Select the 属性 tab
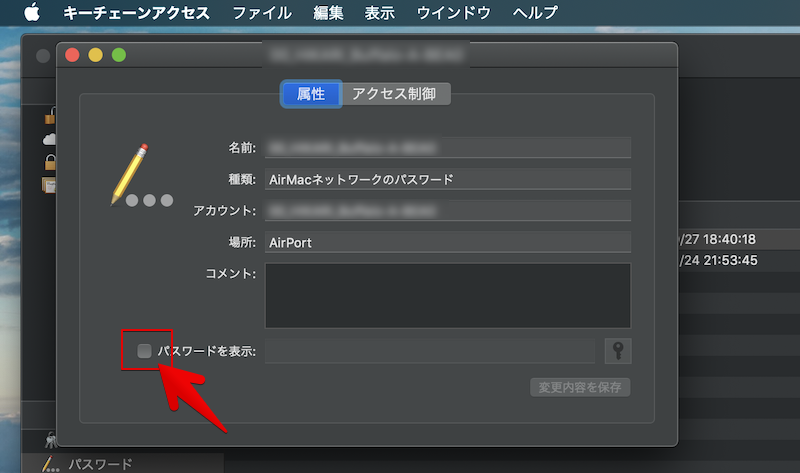800x473 pixels. tap(311, 94)
